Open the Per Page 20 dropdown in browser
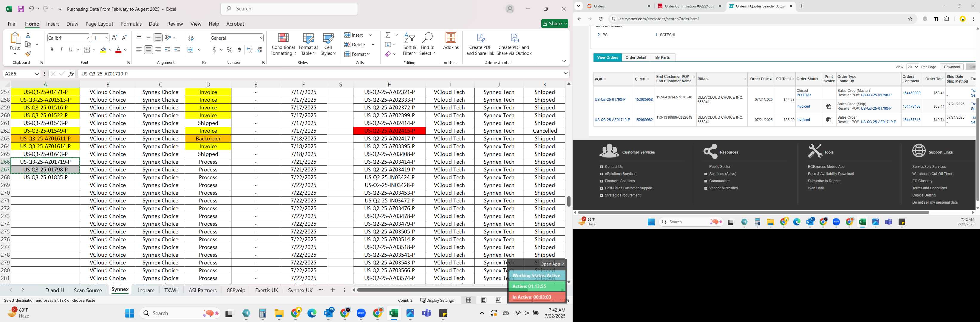The width and height of the screenshot is (980, 322). [912, 67]
